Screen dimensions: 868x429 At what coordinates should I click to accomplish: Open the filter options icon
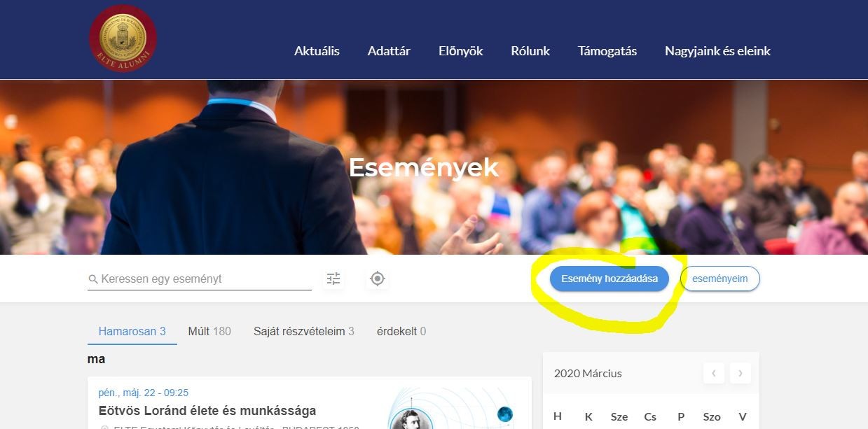pos(333,279)
